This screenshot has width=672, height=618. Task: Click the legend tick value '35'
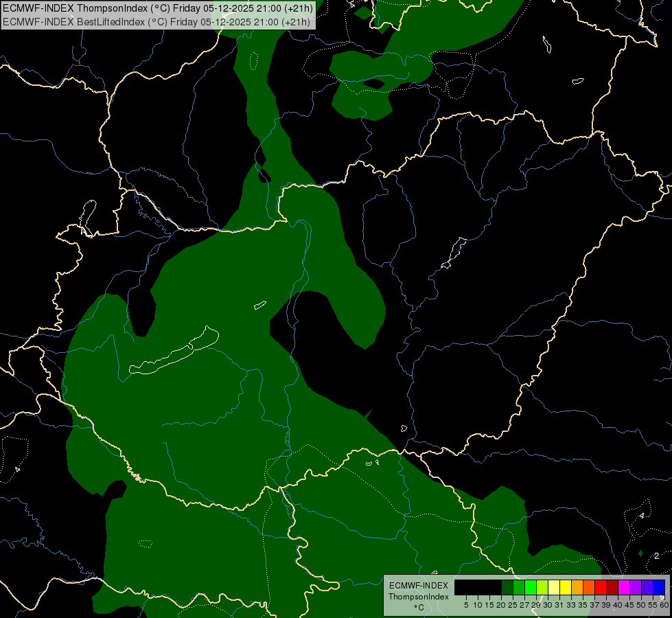pyautogui.click(x=583, y=605)
